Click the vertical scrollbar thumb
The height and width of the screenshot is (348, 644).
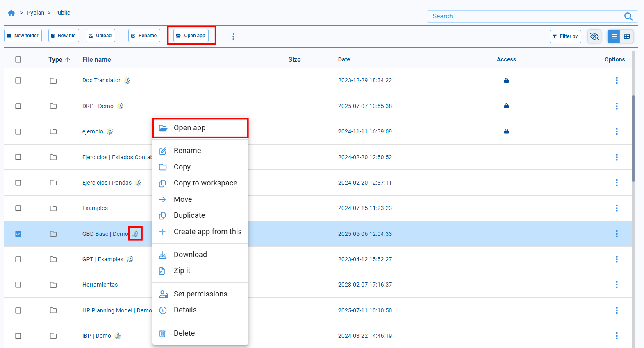pyautogui.click(x=633, y=139)
